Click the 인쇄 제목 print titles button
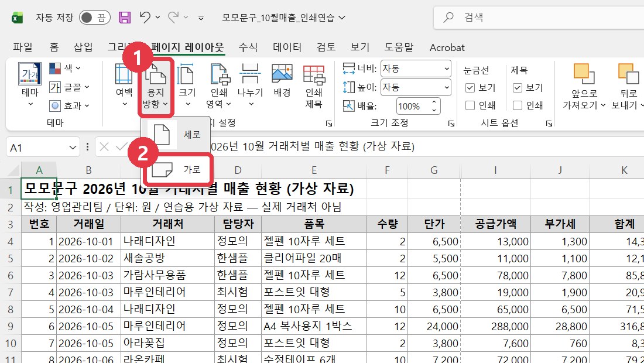The width and height of the screenshot is (644, 363). [314, 86]
